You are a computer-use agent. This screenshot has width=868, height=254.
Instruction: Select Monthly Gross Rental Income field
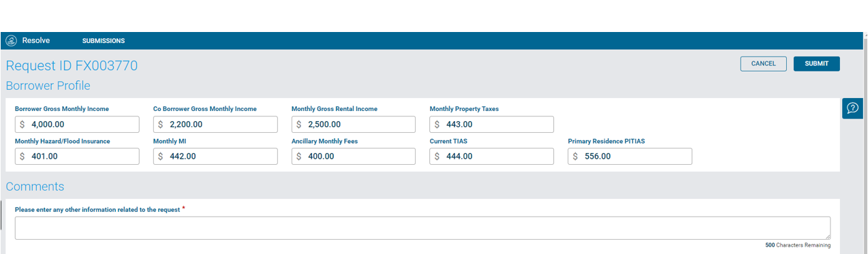pyautogui.click(x=354, y=125)
